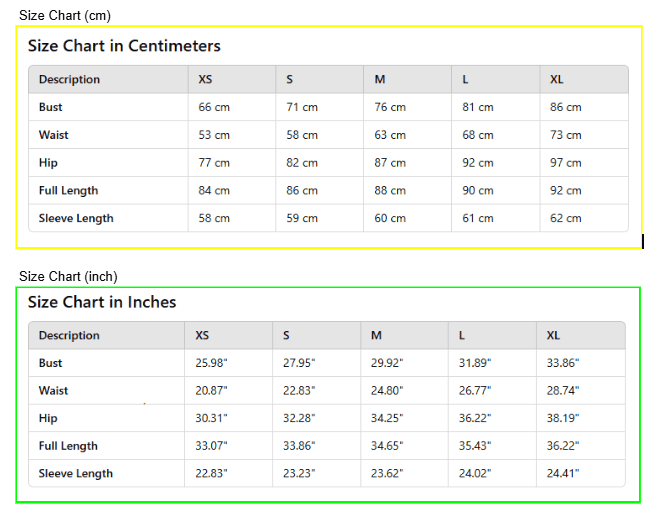Click the Description header in the inches table

[x=69, y=335]
